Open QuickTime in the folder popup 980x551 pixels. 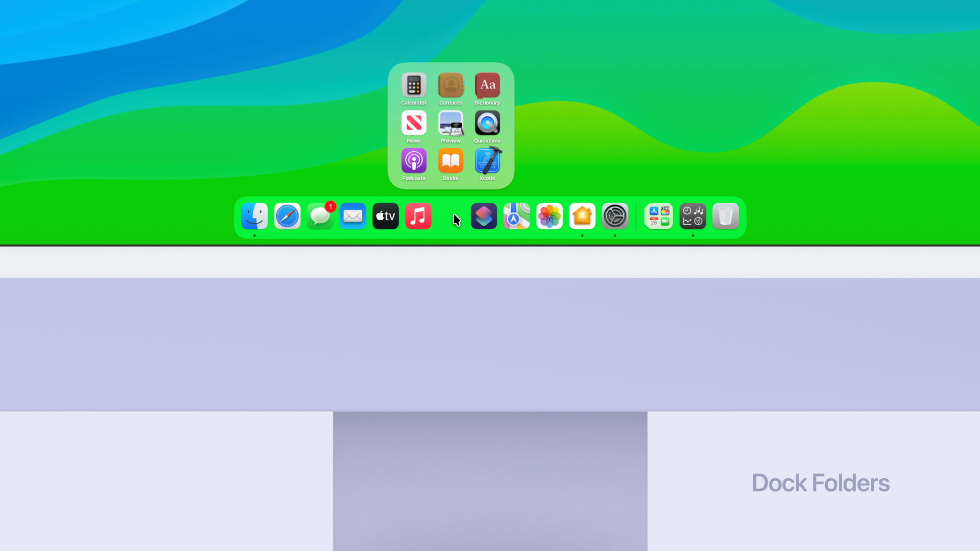click(487, 123)
